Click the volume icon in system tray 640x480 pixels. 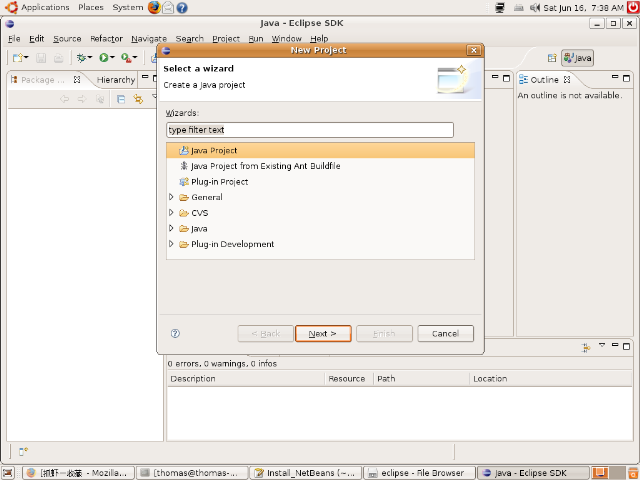click(535, 7)
